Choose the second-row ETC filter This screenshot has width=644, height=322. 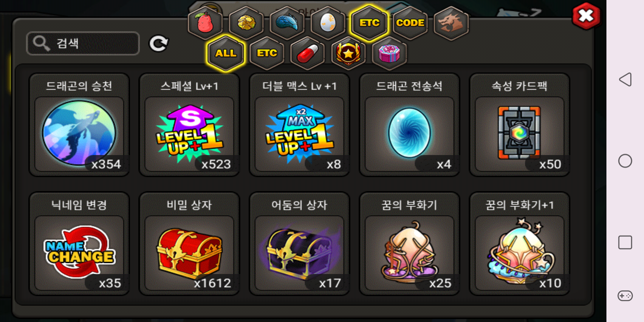pos(267,53)
